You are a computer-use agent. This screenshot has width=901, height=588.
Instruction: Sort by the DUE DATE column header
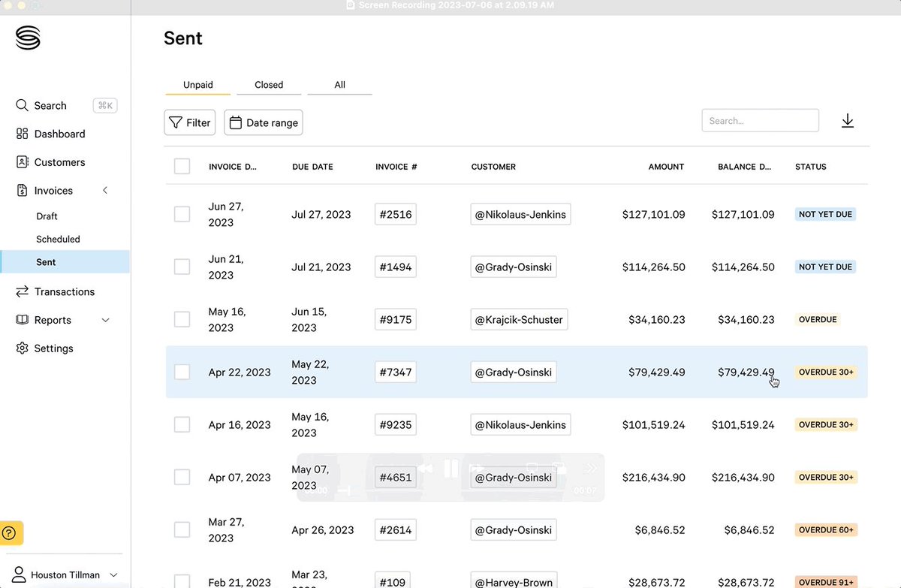point(312,167)
